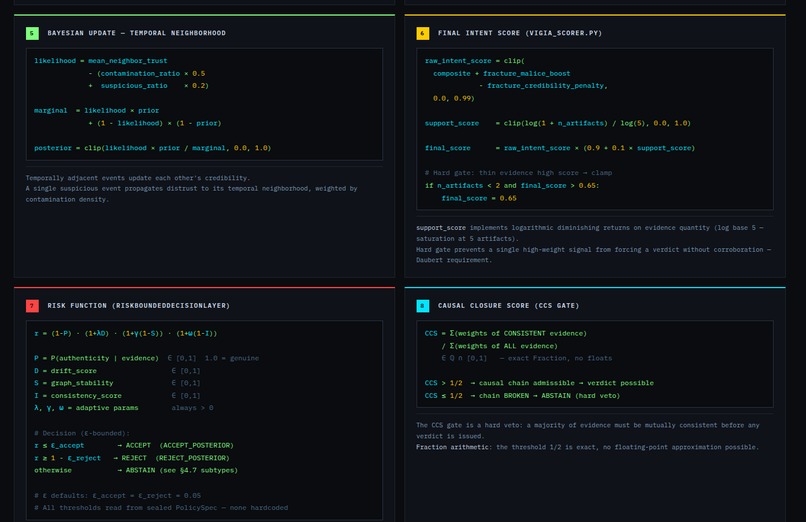The image size is (806, 522).
Task: Click line "composite + fracture_malice_boost"
Action: point(502,73)
